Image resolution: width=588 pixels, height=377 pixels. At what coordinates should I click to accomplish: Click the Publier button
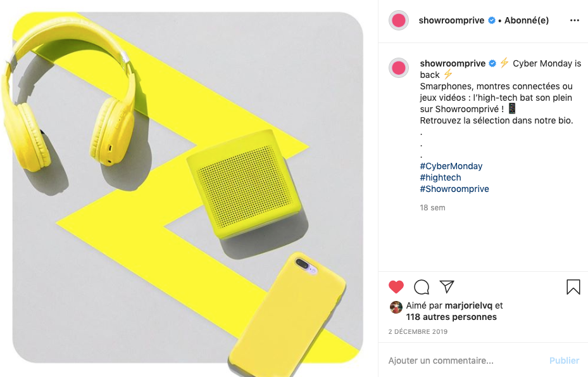(x=564, y=361)
